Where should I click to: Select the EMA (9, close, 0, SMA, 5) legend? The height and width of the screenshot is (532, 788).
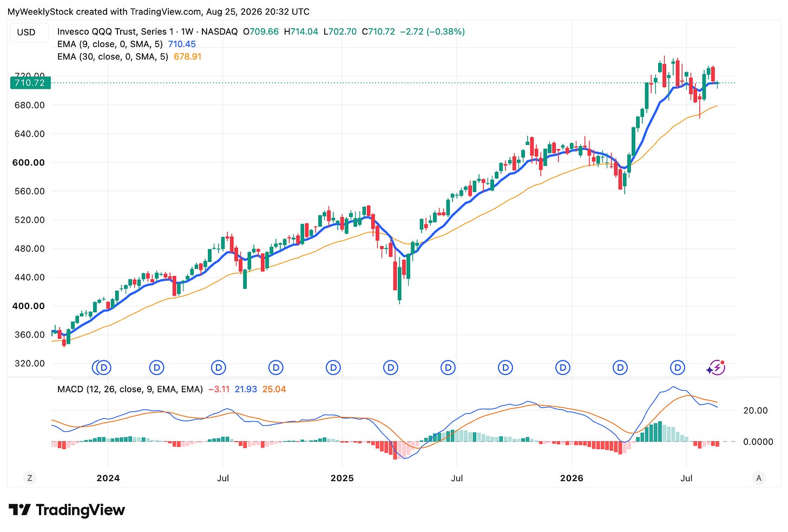pyautogui.click(x=111, y=44)
